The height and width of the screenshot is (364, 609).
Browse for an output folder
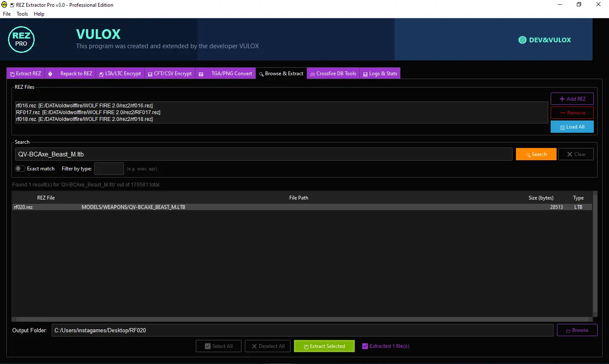pyautogui.click(x=577, y=330)
